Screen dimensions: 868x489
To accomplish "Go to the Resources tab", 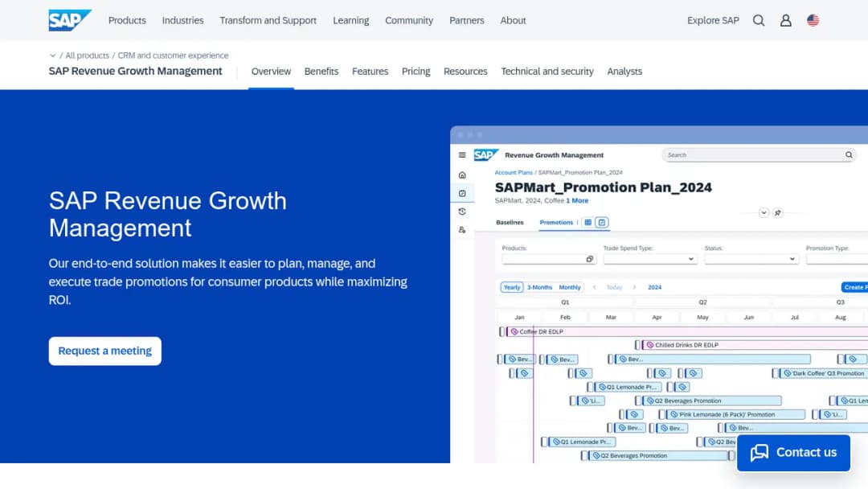I will click(x=465, y=72).
